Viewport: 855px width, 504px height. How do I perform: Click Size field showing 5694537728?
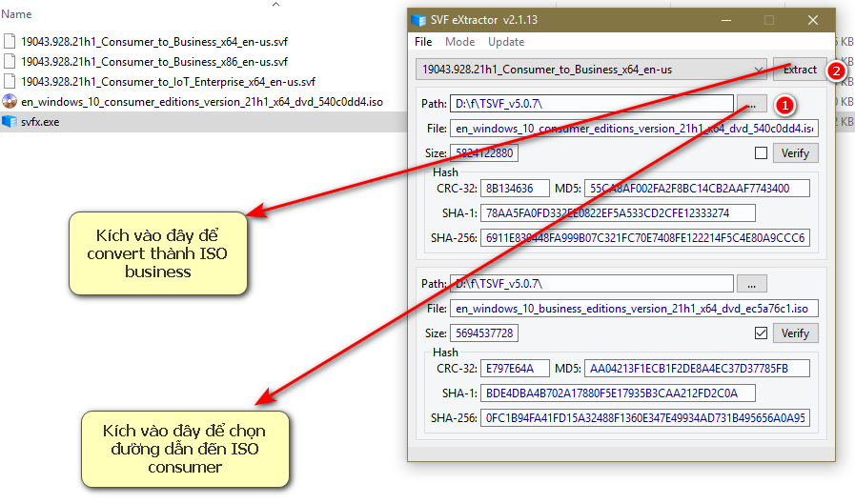tap(484, 333)
